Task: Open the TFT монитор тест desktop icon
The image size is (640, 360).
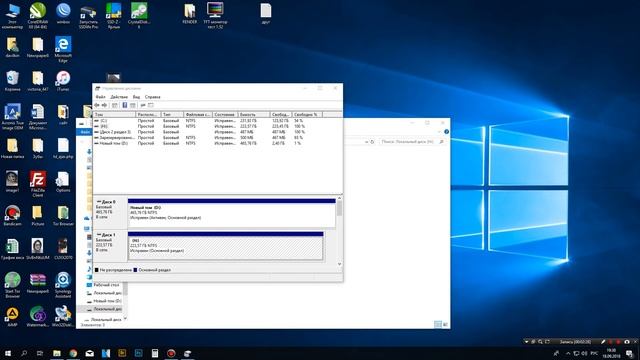Action: (x=215, y=16)
